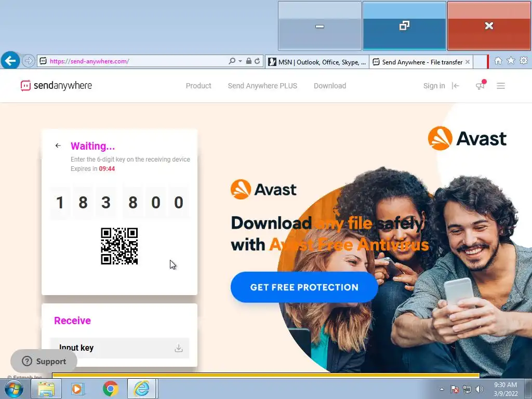Click the sign-in arrow icon

(455, 86)
